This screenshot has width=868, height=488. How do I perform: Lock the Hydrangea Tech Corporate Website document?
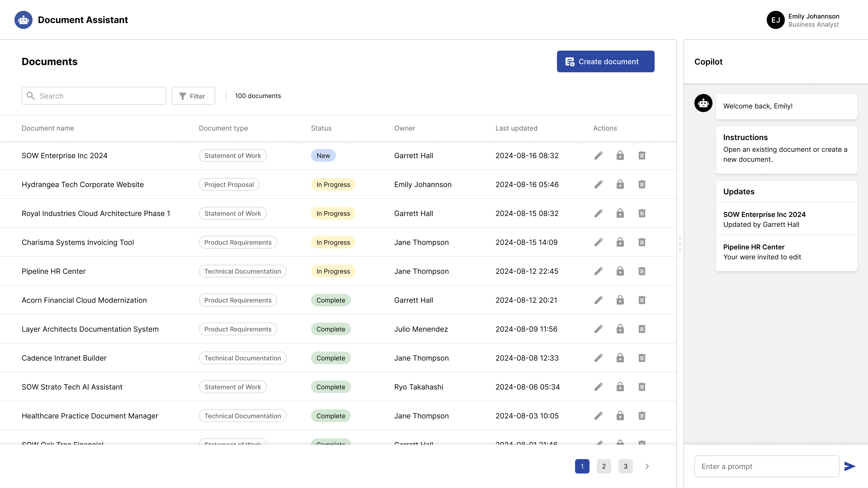[x=620, y=185]
